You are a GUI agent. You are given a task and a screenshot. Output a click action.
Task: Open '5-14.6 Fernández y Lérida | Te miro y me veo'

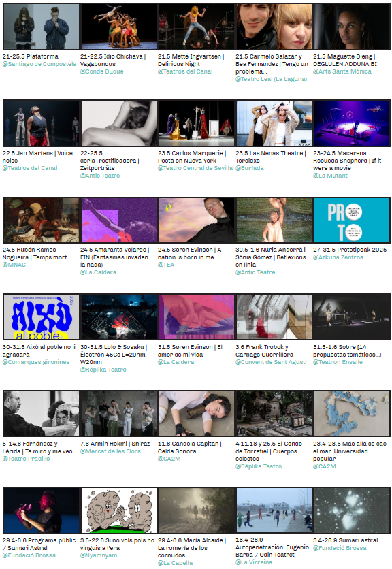click(x=37, y=447)
